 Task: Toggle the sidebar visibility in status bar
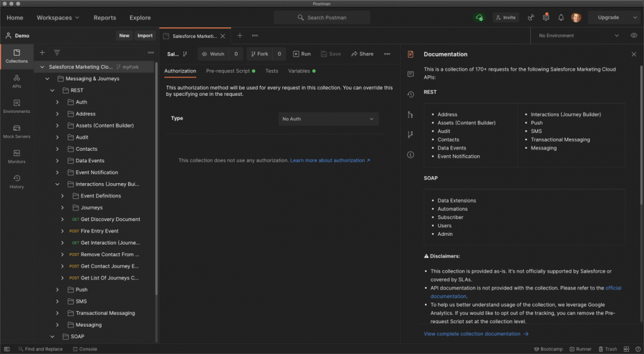(x=6, y=349)
